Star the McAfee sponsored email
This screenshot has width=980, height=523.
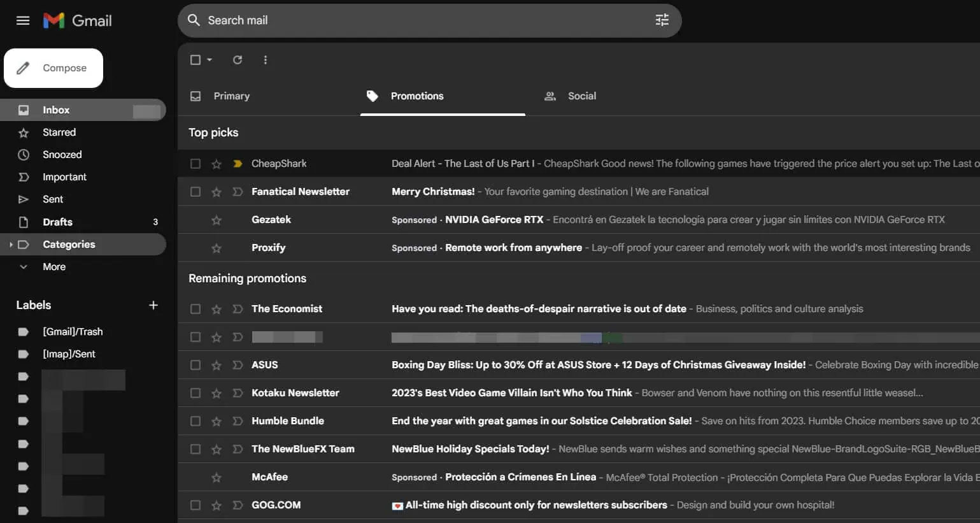[217, 477]
